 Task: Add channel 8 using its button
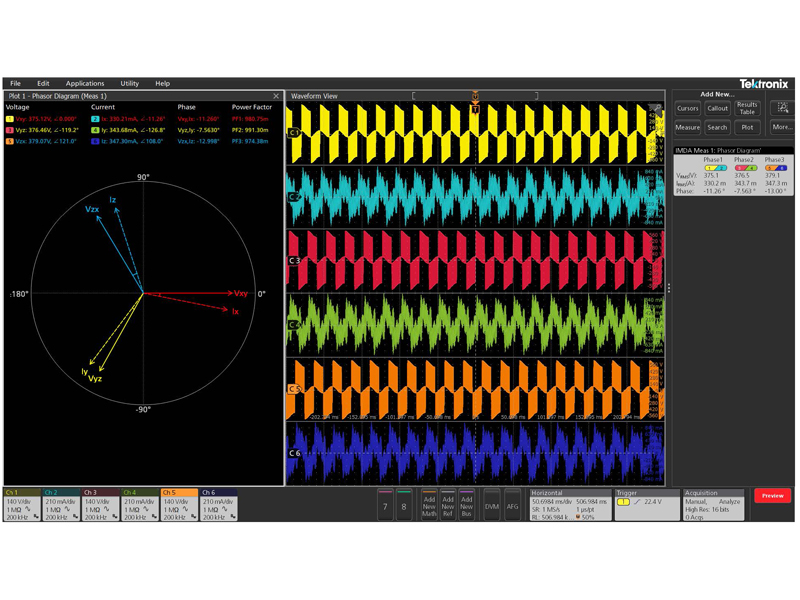click(x=404, y=505)
